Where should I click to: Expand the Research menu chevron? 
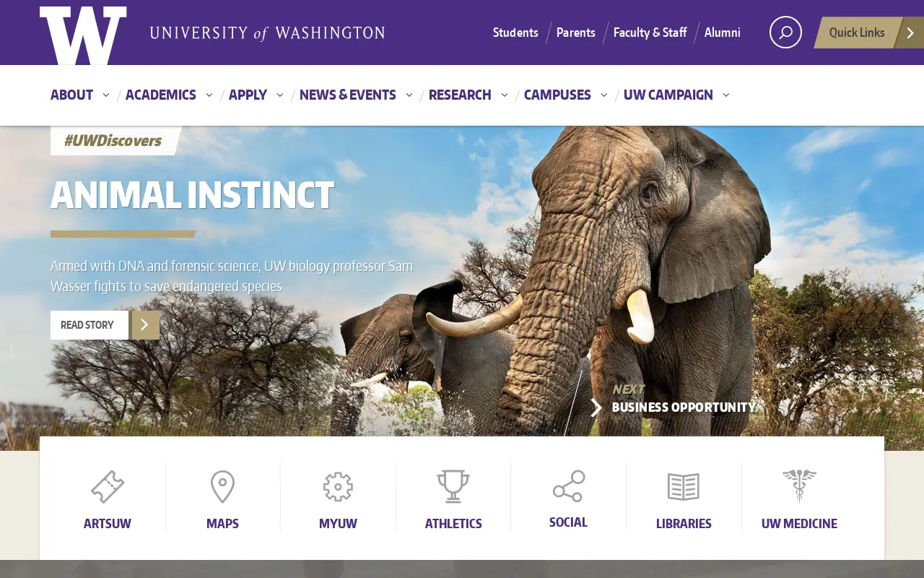505,95
